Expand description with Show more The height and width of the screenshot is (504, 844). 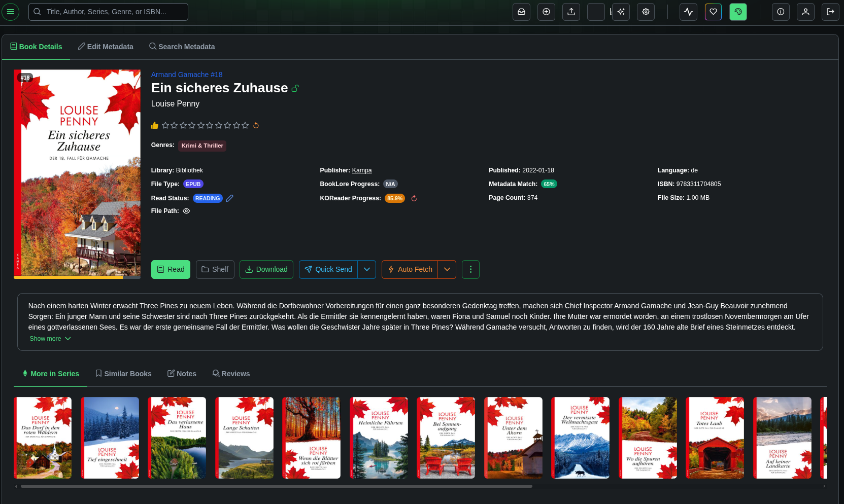50,339
